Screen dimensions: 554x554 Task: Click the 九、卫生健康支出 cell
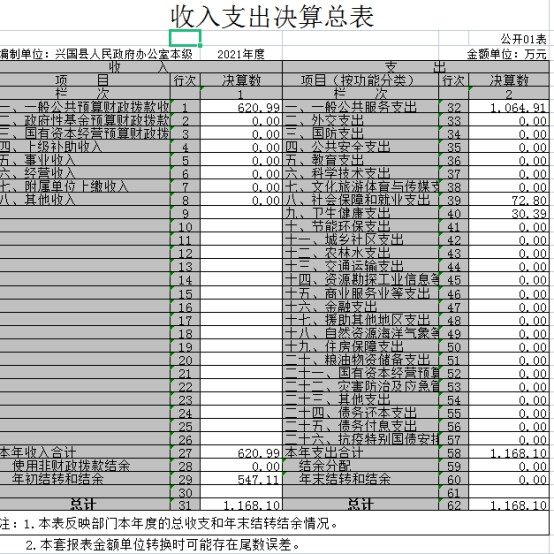(x=360, y=213)
